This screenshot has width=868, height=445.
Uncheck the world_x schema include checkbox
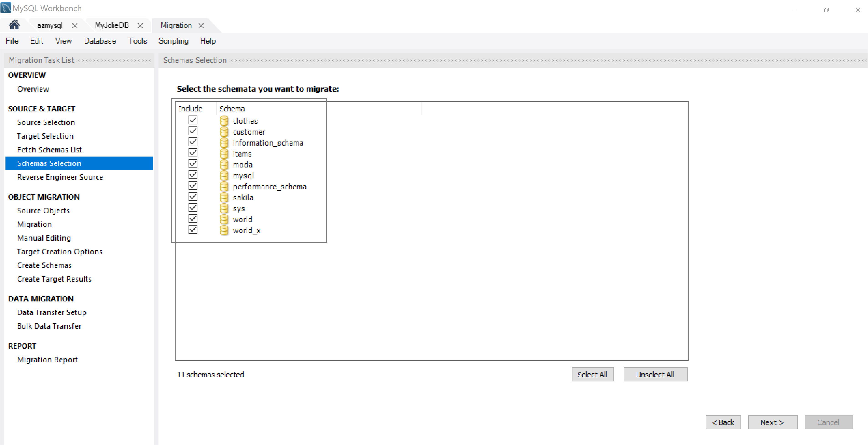193,230
